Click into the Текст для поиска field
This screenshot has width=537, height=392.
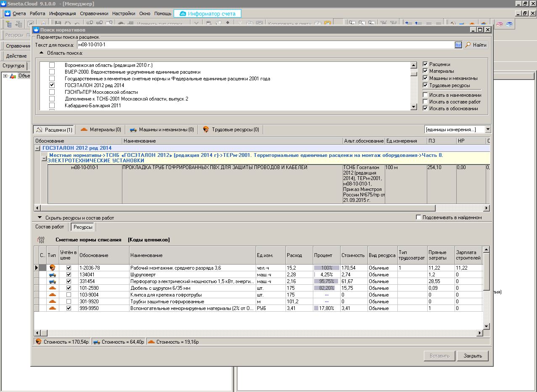click(x=265, y=45)
